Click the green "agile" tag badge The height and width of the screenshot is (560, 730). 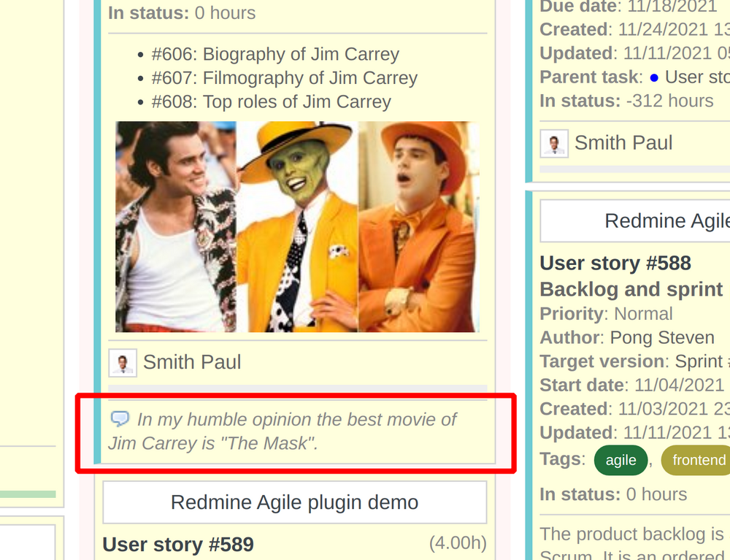point(620,461)
